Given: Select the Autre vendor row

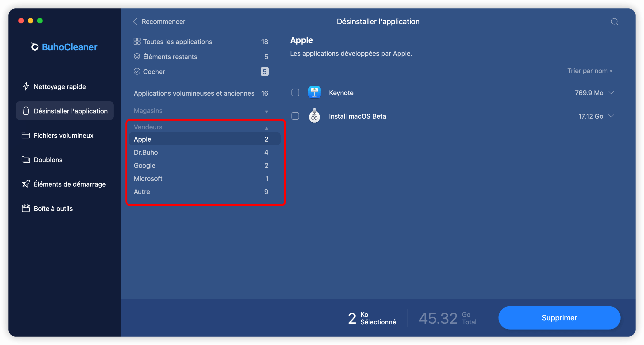Looking at the screenshot, I should tap(204, 191).
